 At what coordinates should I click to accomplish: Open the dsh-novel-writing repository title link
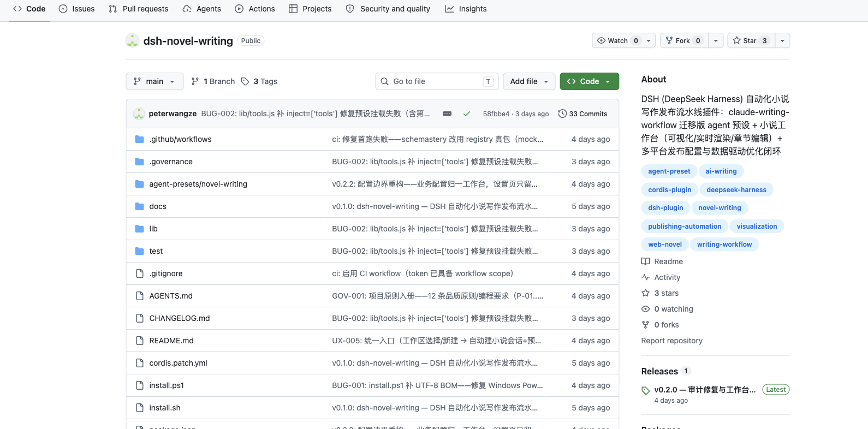[188, 41]
